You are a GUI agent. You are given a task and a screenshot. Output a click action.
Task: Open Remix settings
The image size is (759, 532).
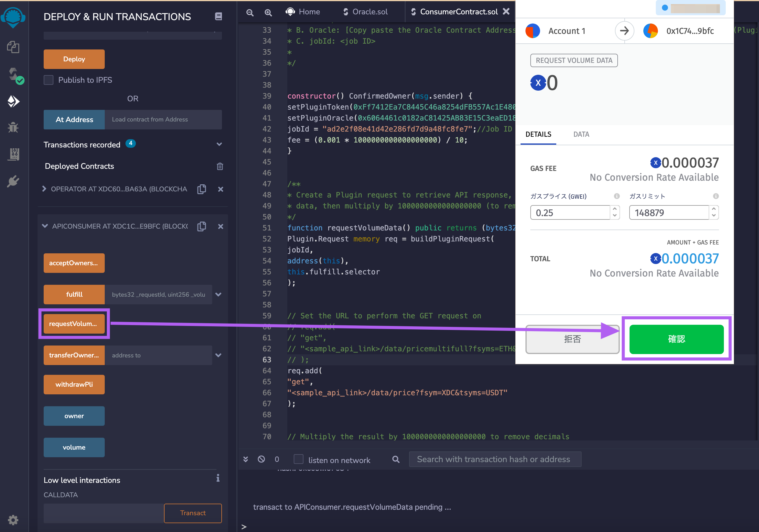click(x=13, y=520)
